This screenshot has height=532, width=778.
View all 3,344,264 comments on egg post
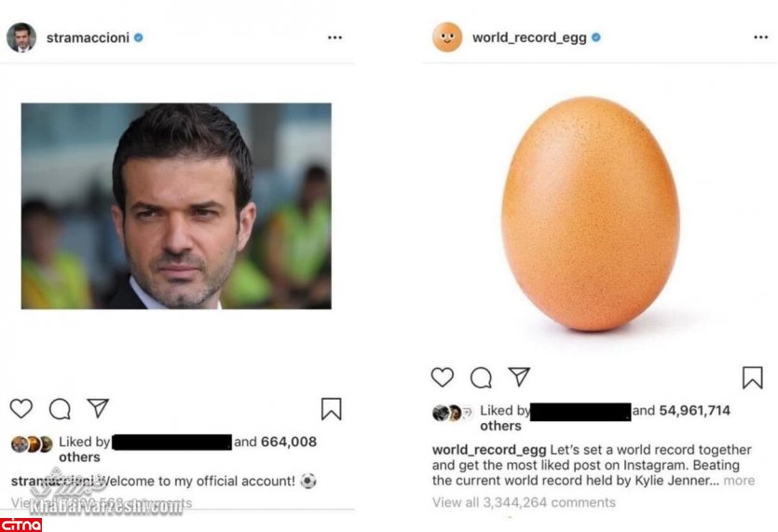(x=524, y=502)
